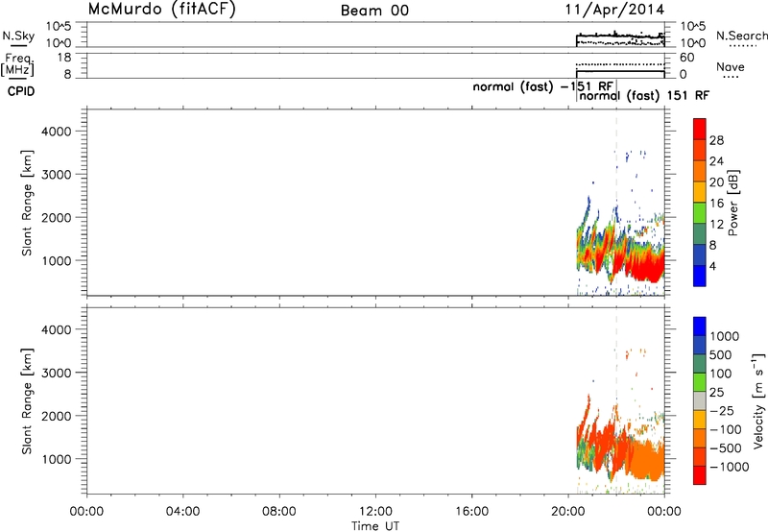Screen dimensions: 768x532
Task: Select the 'Power [dB]' colorbar title
Action: (x=733, y=203)
